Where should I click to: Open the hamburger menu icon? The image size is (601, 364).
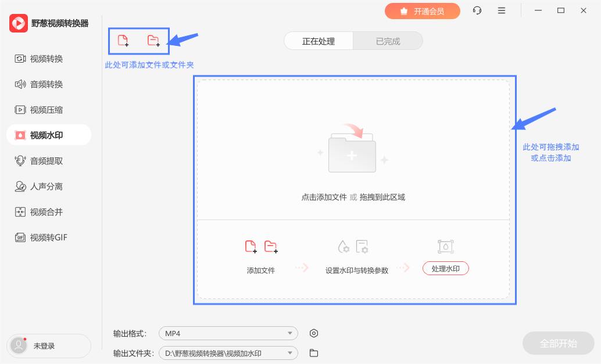(x=502, y=10)
